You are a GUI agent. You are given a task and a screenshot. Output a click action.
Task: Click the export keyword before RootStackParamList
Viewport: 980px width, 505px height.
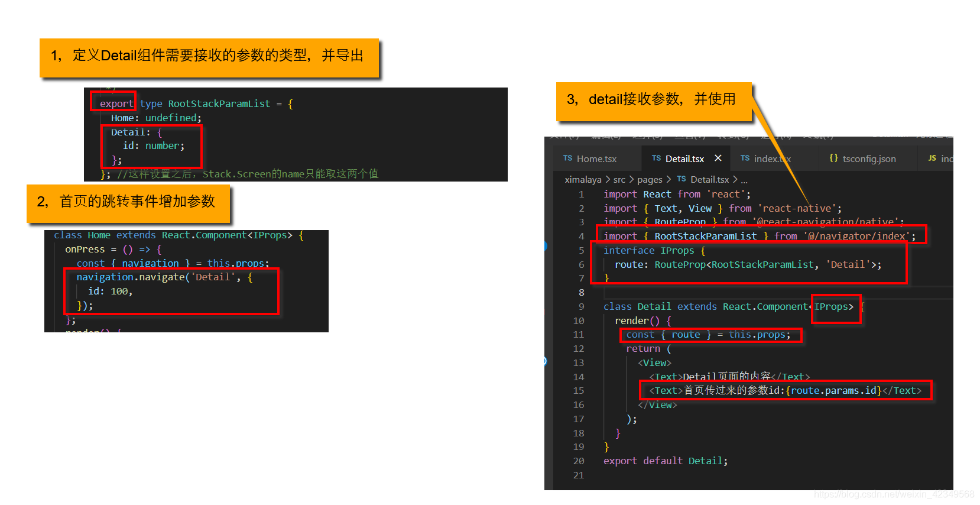click(116, 103)
